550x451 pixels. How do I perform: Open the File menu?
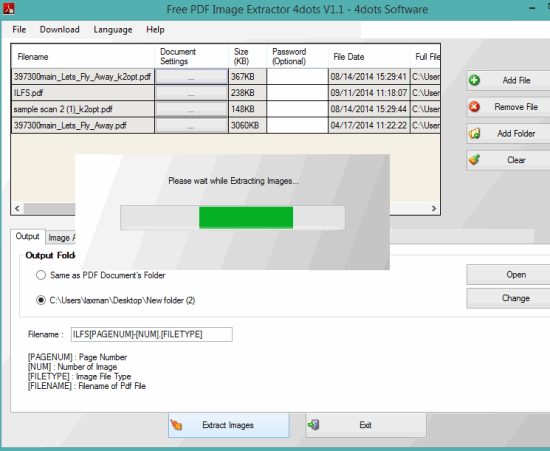[x=19, y=30]
